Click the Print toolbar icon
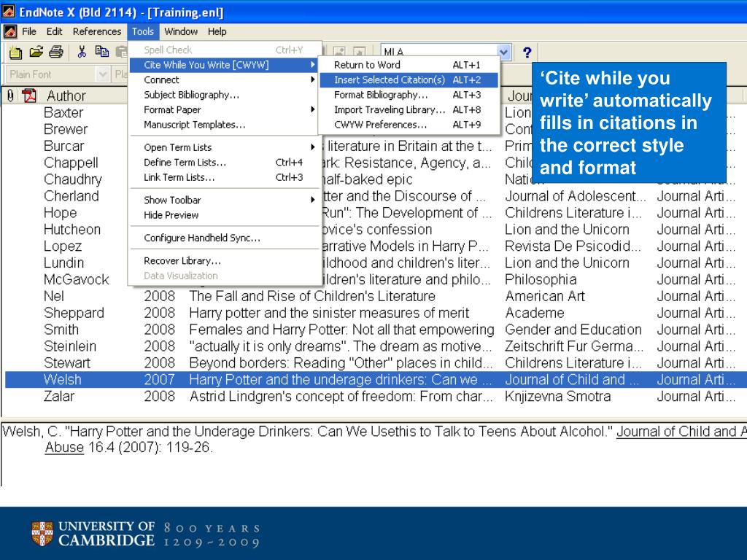Viewport: 747px width, 560px height. click(56, 52)
